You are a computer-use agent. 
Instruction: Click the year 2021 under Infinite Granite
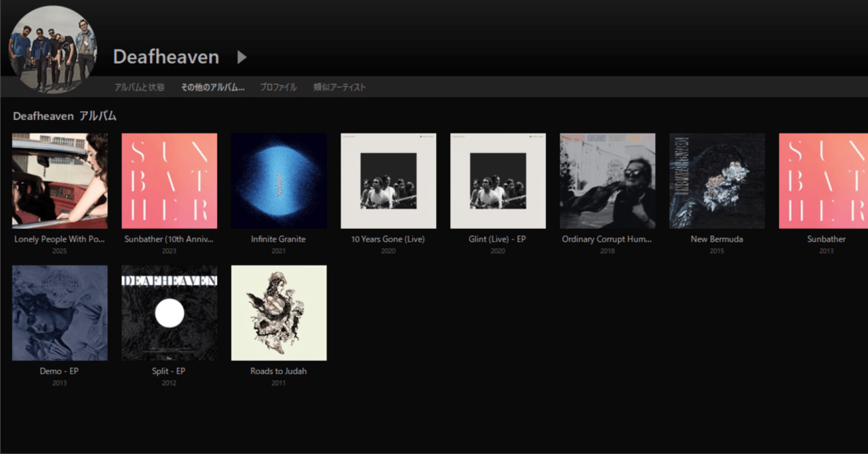click(x=279, y=251)
